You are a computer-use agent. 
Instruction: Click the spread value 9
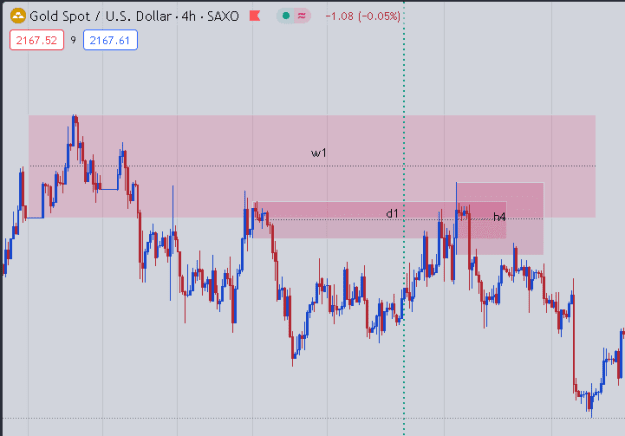point(73,40)
